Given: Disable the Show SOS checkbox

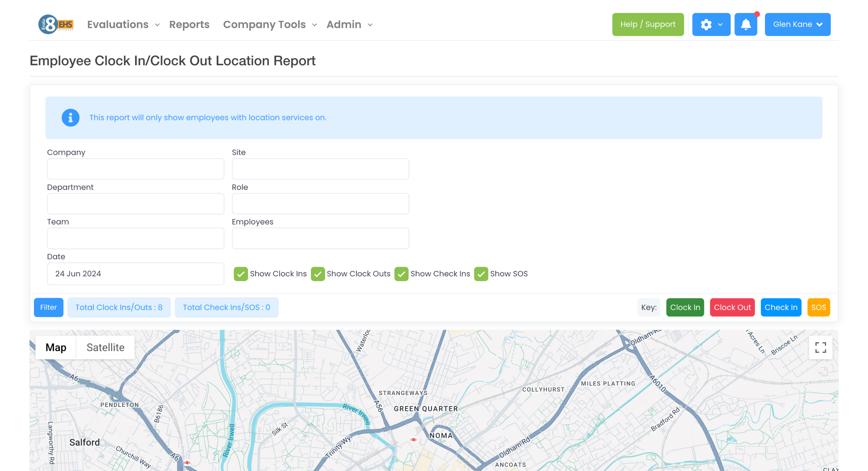Looking at the screenshot, I should pyautogui.click(x=481, y=274).
